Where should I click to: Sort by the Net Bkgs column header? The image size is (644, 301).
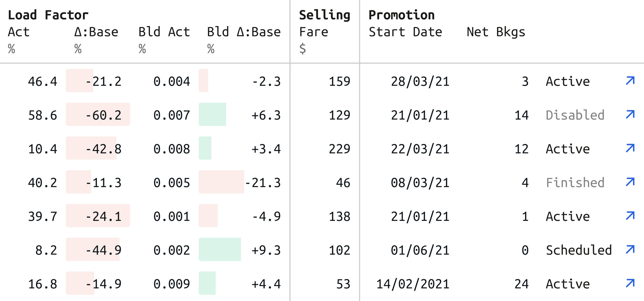coord(496,32)
